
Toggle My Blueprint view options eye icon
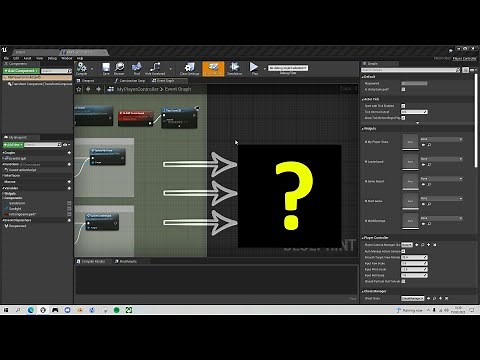click(x=66, y=145)
